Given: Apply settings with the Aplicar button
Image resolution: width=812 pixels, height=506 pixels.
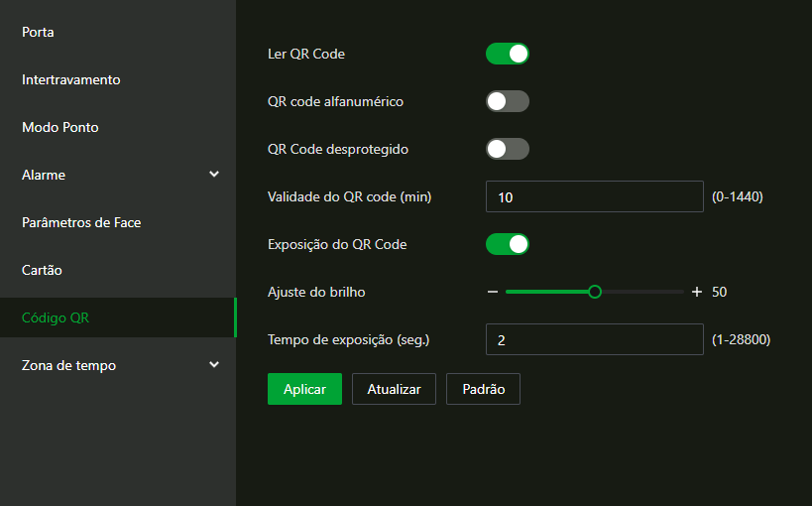Looking at the screenshot, I should pyautogui.click(x=304, y=389).
